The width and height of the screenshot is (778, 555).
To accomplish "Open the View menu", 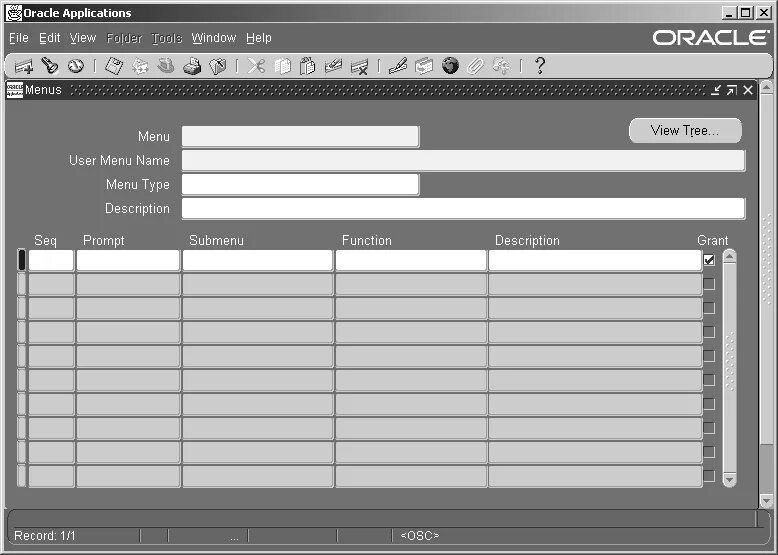I will click(83, 38).
